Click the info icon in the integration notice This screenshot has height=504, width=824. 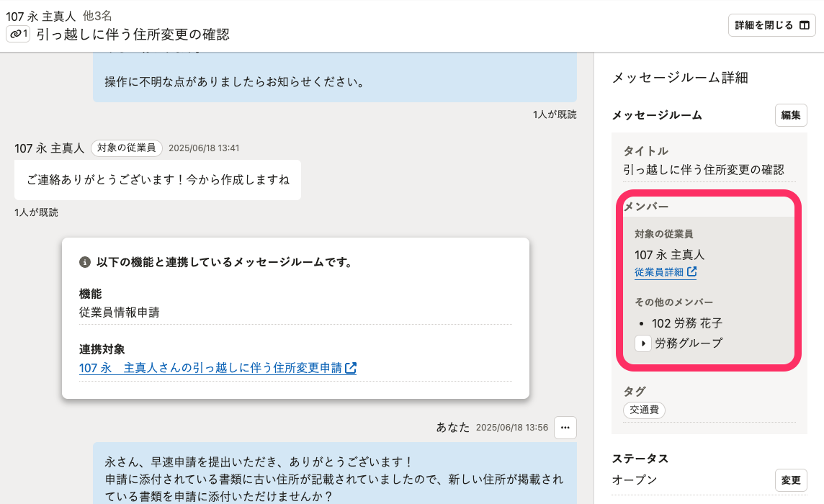(85, 262)
